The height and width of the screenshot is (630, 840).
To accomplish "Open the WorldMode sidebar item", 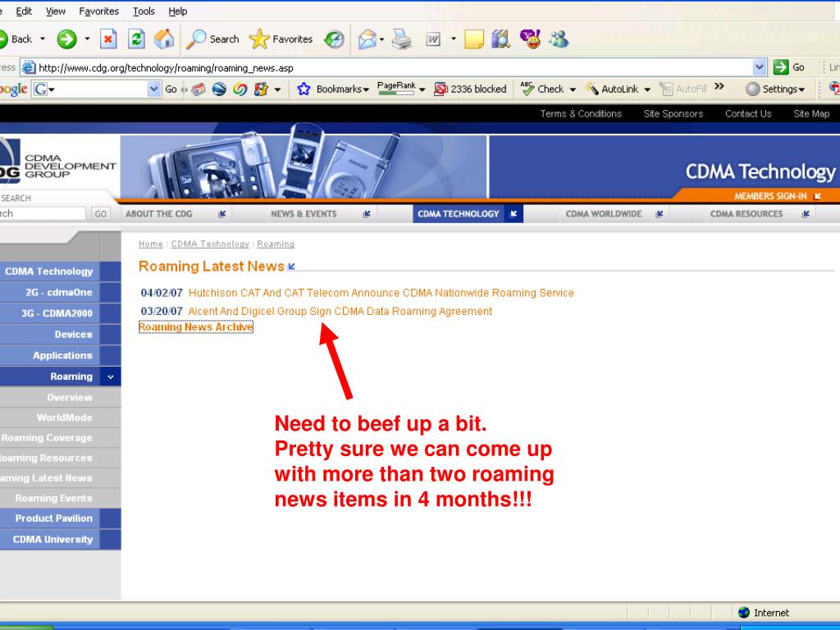I will click(x=61, y=418).
